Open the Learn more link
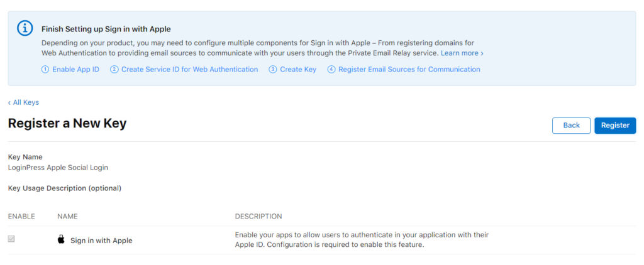 pyautogui.click(x=462, y=53)
